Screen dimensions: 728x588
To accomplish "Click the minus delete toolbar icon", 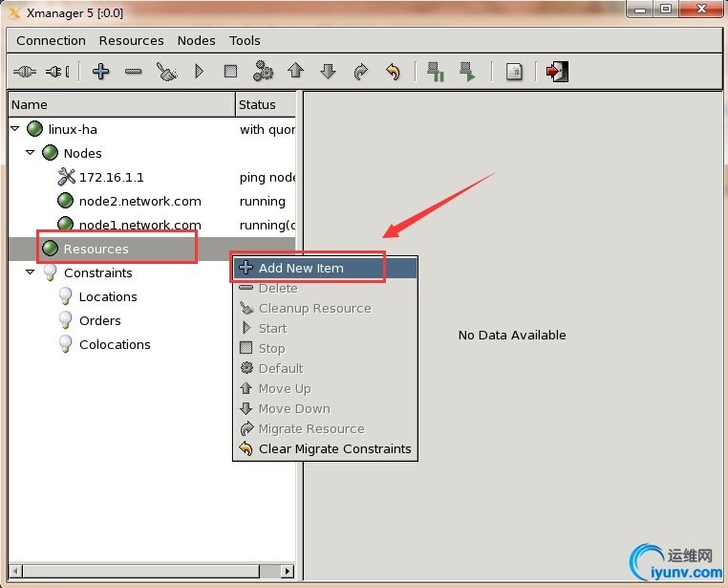I will (x=133, y=72).
